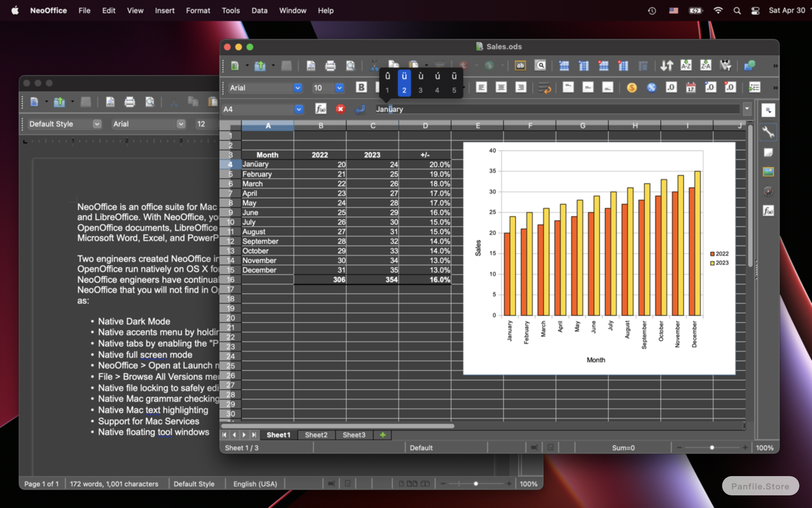
Task: Click the Print icon in Sales.ods toolbar
Action: (330, 65)
